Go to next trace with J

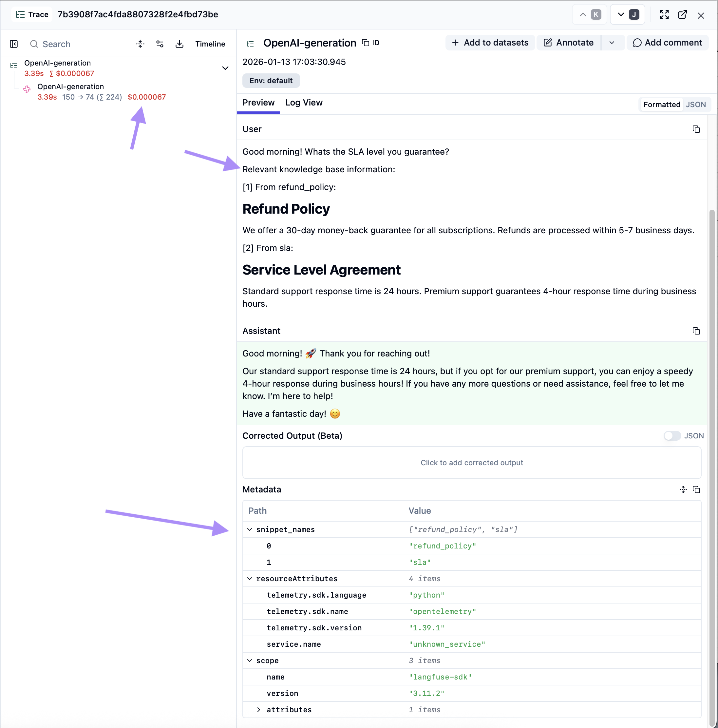628,15
